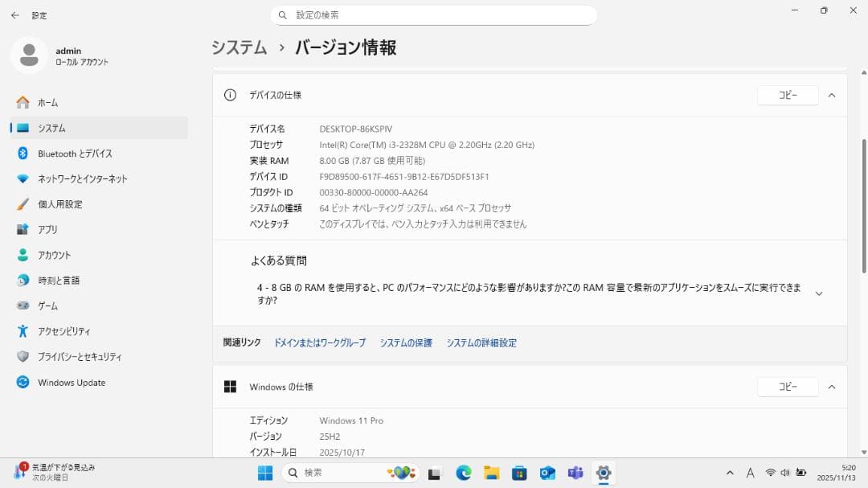The width and height of the screenshot is (868, 488).
Task: Select システム in the sidebar
Action: coord(100,128)
